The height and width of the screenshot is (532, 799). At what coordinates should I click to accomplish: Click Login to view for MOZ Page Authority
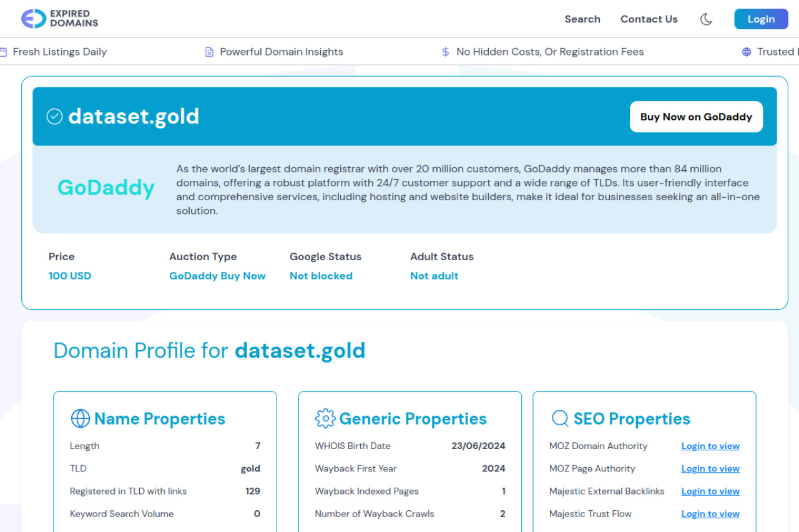point(710,468)
